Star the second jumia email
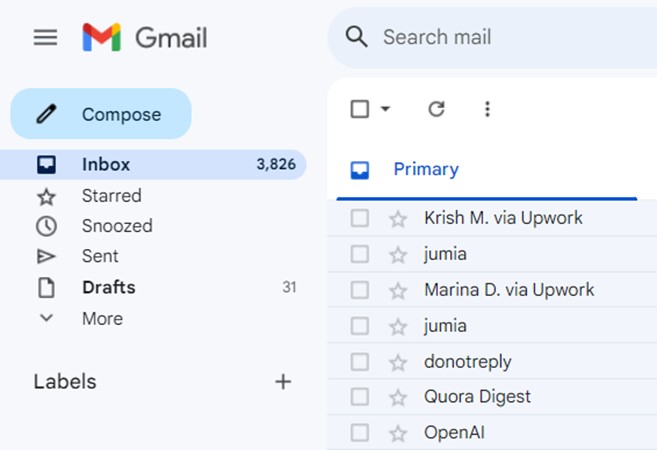Image resolution: width=657 pixels, height=450 pixels. 398,327
